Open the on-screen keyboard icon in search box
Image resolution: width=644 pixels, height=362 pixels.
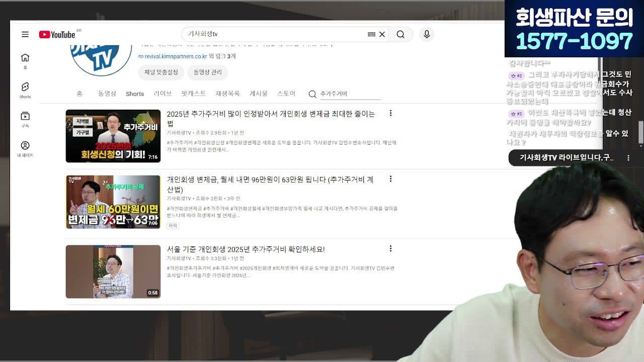coord(371,34)
